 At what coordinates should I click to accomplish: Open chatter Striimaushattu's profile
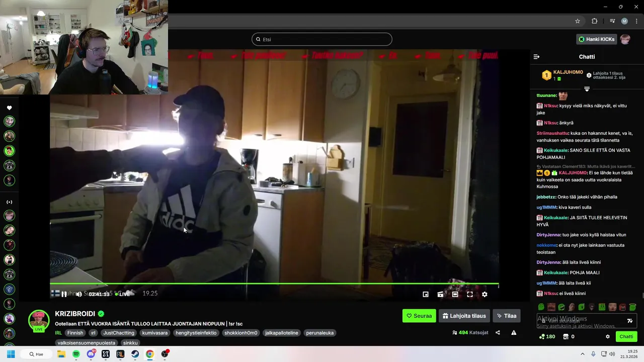(x=552, y=133)
